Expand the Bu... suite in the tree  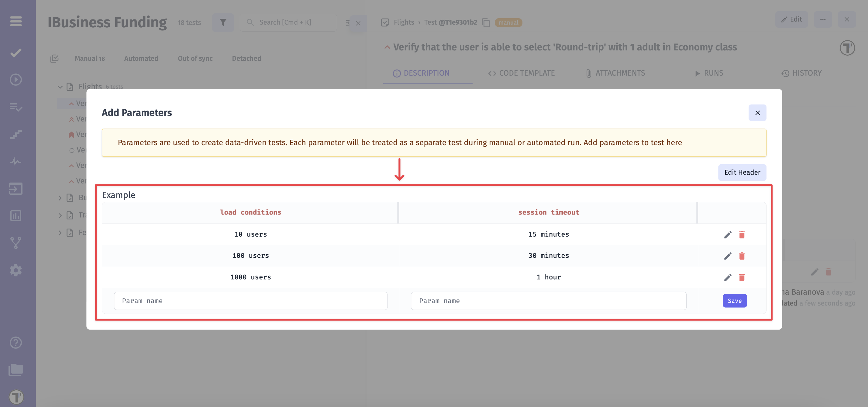[60, 198]
